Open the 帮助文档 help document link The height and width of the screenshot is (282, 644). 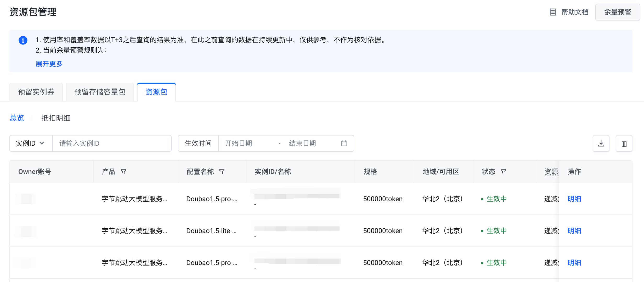(x=569, y=12)
